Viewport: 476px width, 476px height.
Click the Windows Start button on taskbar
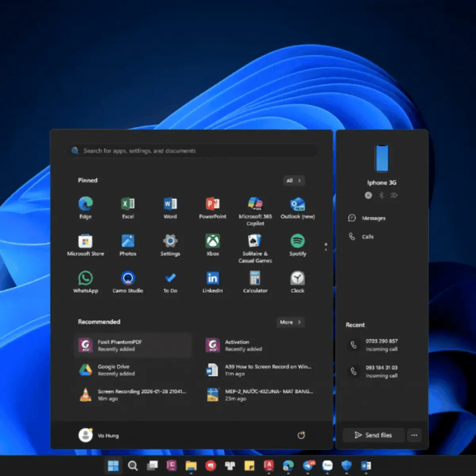coord(113,466)
